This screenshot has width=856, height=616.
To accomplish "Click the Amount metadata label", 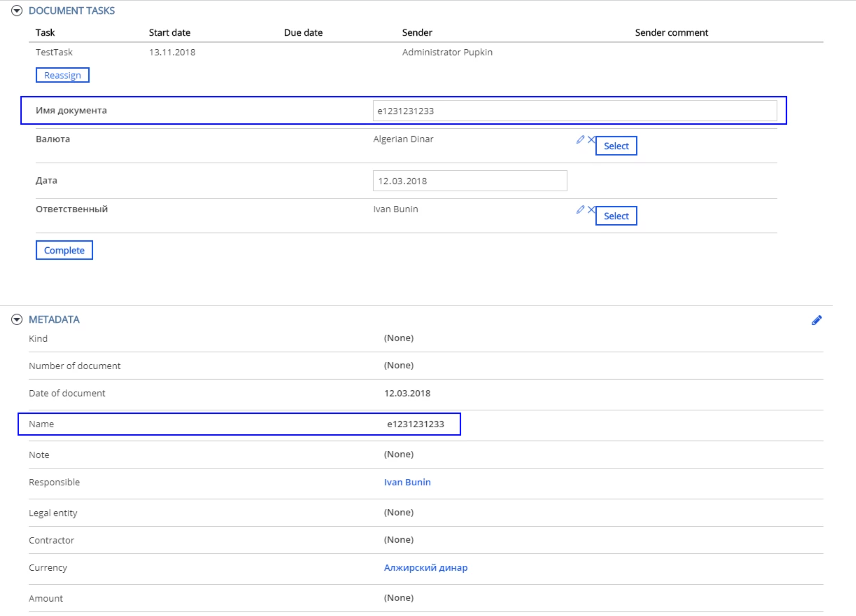I will (x=46, y=599).
